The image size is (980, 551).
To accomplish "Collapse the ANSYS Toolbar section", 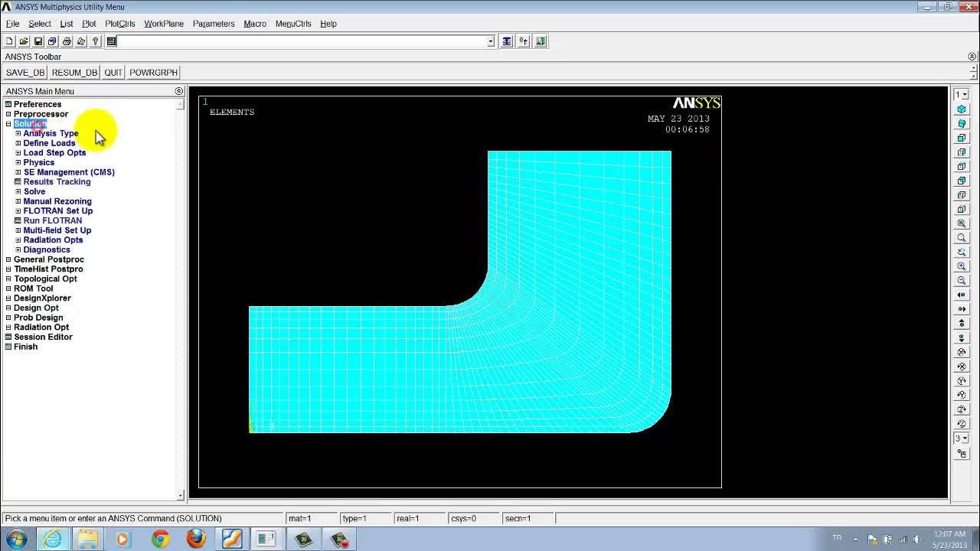I will click(x=972, y=57).
